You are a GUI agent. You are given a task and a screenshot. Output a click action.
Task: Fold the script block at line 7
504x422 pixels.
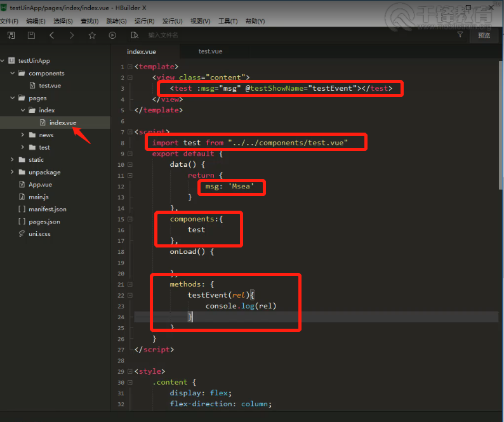tap(130, 132)
